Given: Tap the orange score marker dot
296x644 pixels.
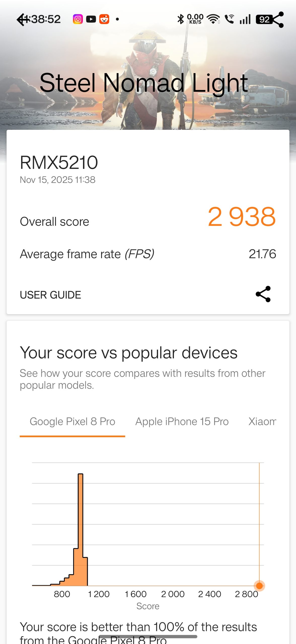Looking at the screenshot, I should pyautogui.click(x=259, y=586).
